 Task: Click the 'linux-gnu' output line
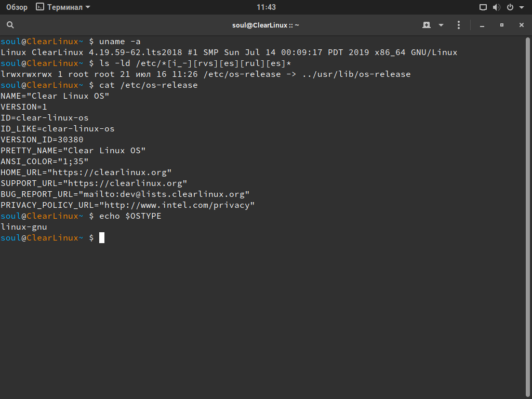[x=24, y=227]
